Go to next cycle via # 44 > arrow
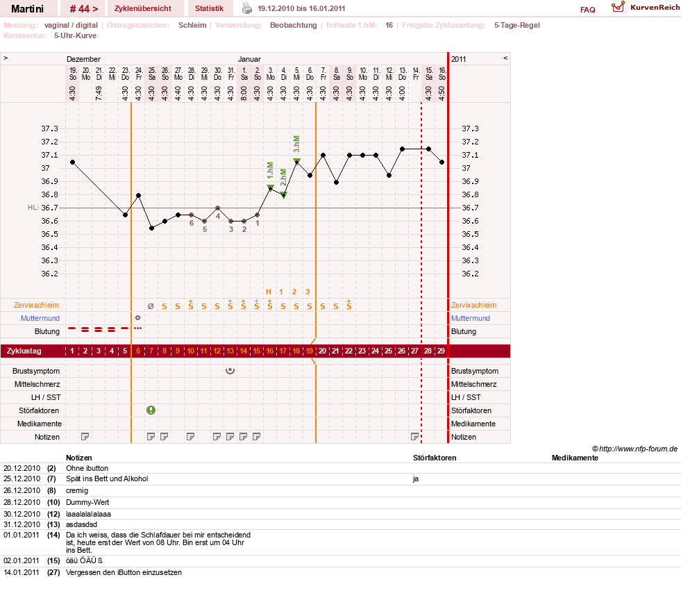 tap(84, 9)
